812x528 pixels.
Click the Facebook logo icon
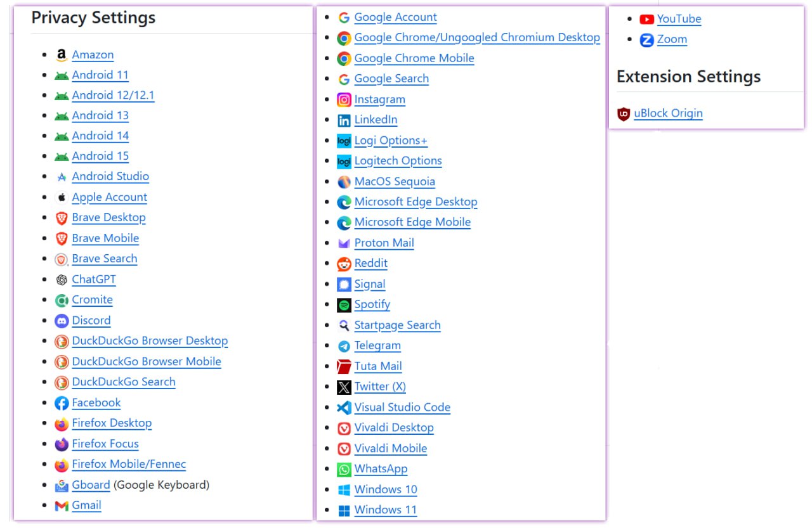(x=62, y=403)
